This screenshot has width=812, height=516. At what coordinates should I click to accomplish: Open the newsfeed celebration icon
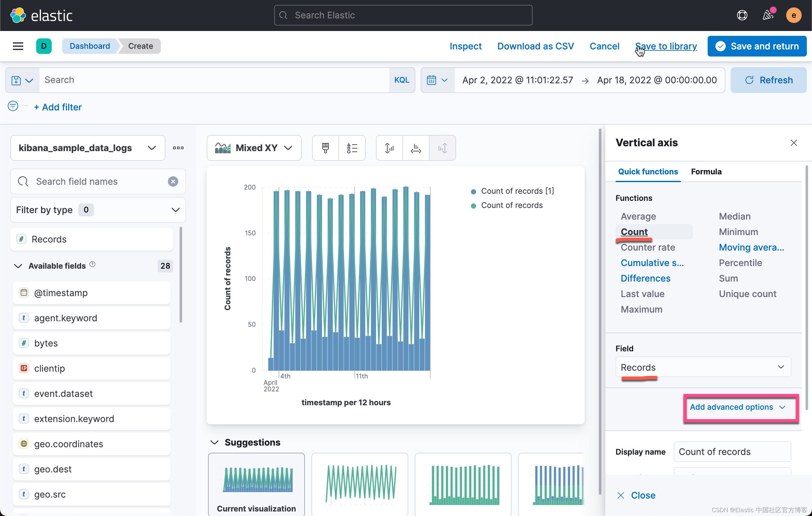[768, 15]
